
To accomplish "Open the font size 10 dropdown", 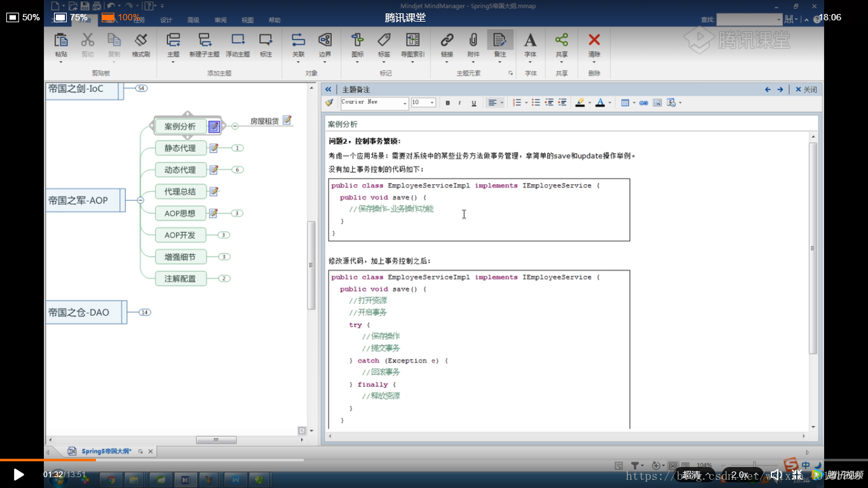I will 432,103.
